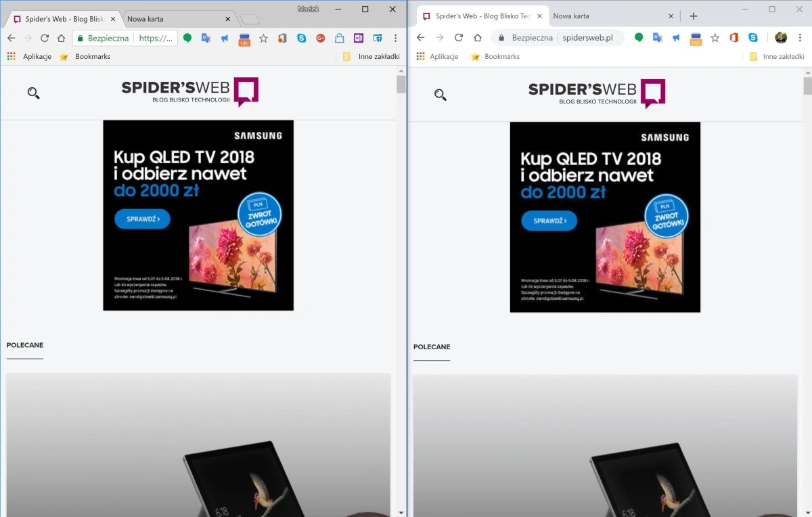Screen dimensions: 812x517
Task: Click blue megaphone extension in right window
Action: 676,38
